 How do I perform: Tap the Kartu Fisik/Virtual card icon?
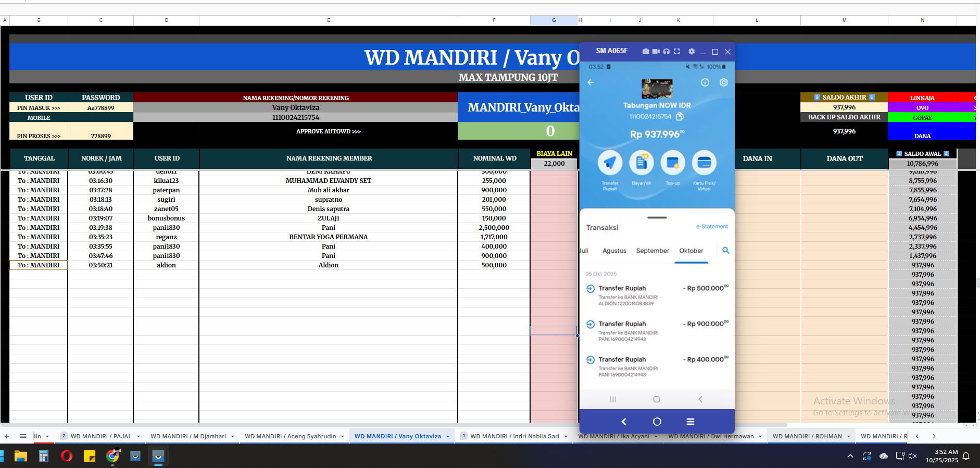pos(704,163)
